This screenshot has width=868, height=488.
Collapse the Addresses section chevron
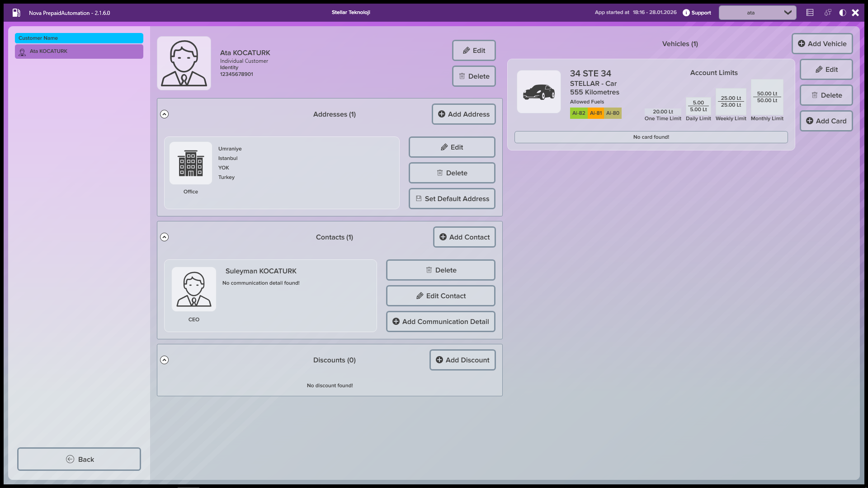165,114
